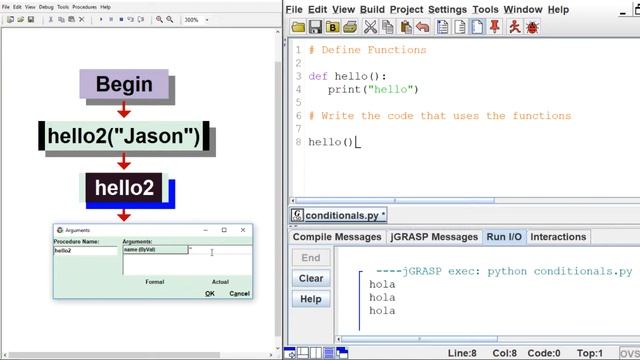Viewport: 640px width, 360px height.
Task: Switch to the Run I/O tab
Action: pyautogui.click(x=504, y=237)
